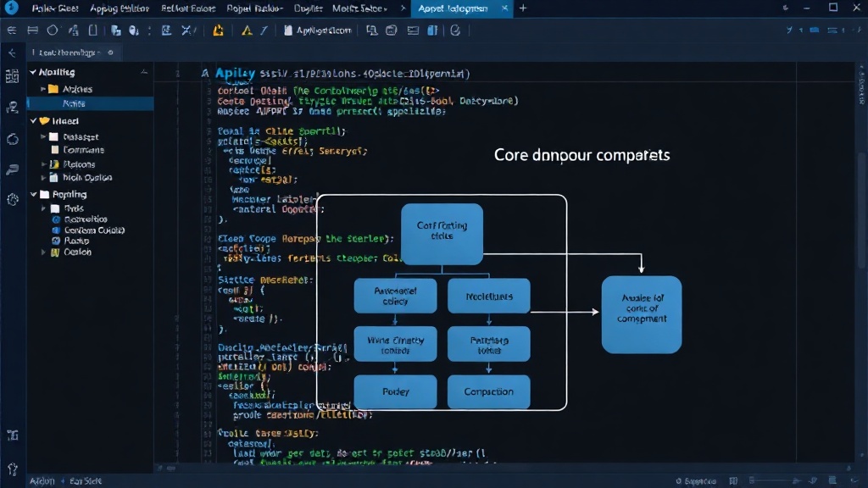This screenshot has height=488, width=868.
Task: Collapse the Irlaed section arrow
Action: point(33,120)
